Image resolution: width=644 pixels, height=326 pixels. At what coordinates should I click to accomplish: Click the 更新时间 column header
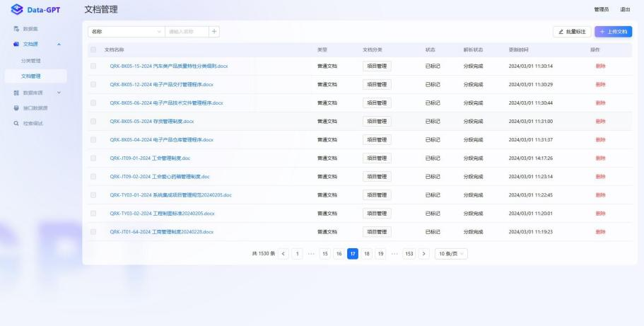518,50
